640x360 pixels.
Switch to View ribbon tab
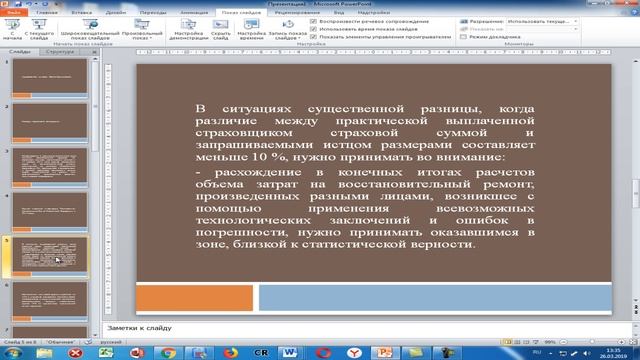tap(339, 12)
